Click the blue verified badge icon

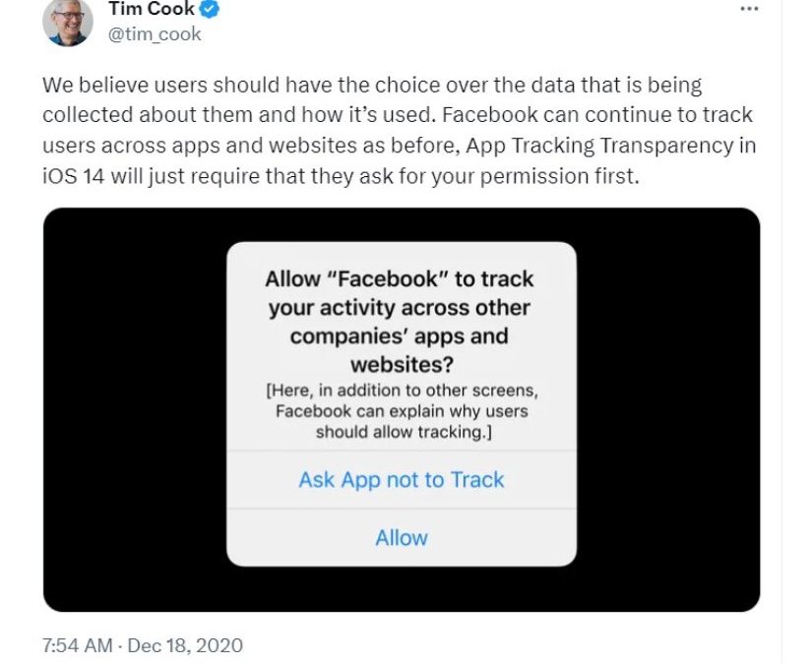click(210, 9)
